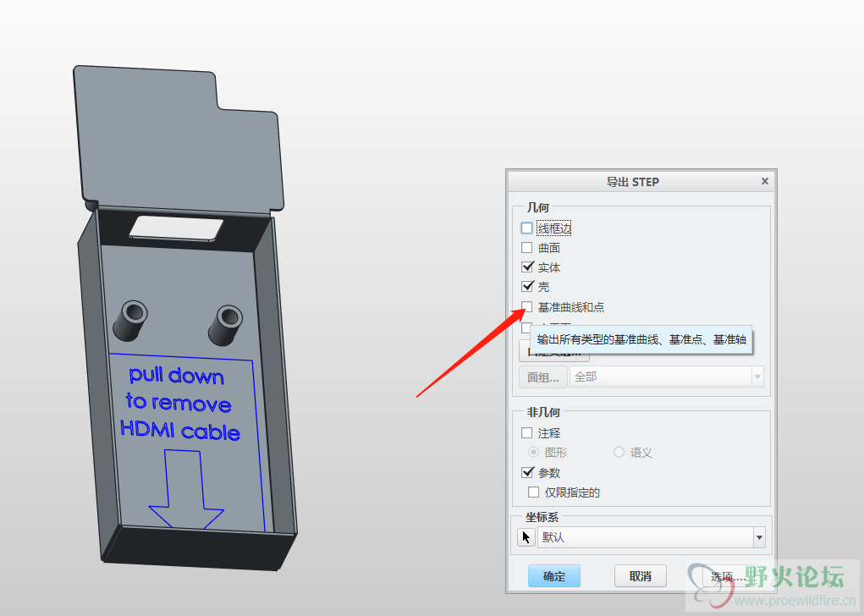Enable the 线框边 checkbox
This screenshot has height=616, width=864.
pyautogui.click(x=527, y=228)
